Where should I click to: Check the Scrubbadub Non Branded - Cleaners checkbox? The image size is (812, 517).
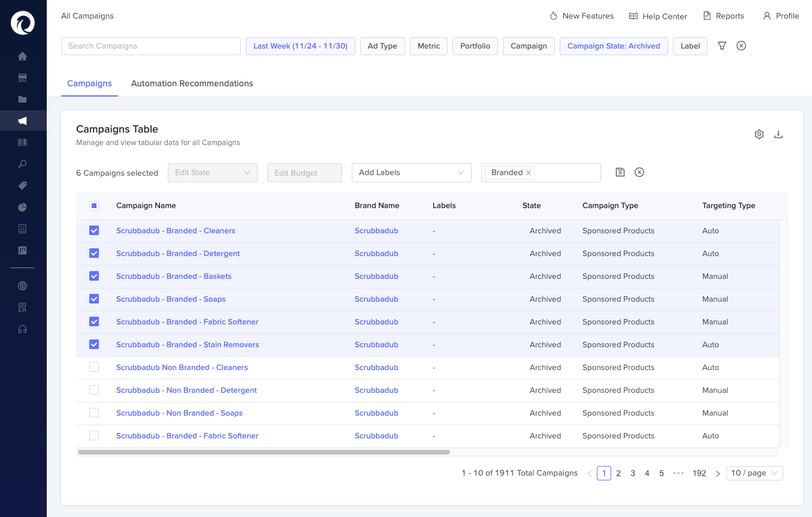click(x=94, y=367)
